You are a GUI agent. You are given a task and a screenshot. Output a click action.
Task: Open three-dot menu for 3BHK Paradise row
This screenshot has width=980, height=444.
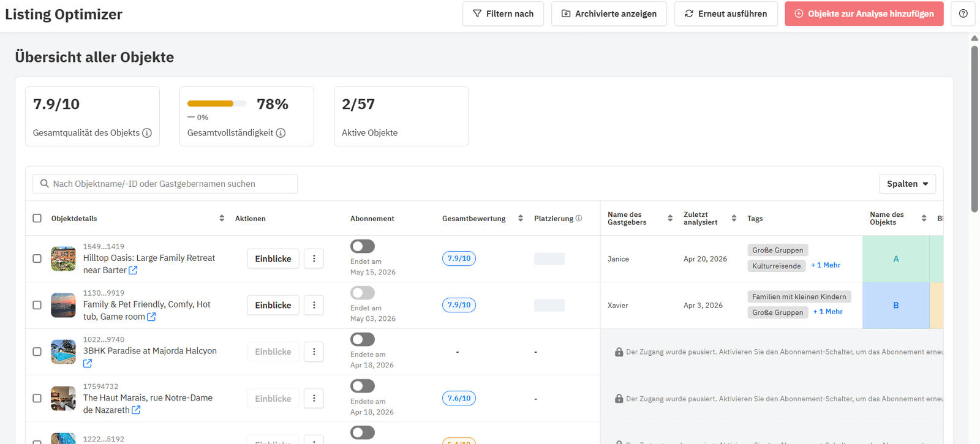click(314, 352)
